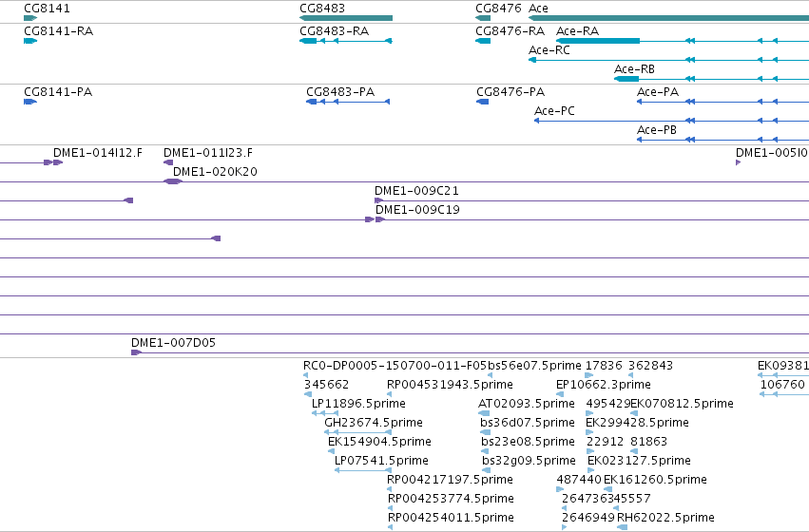Select the DME1-014I12.F clone label

click(x=98, y=153)
